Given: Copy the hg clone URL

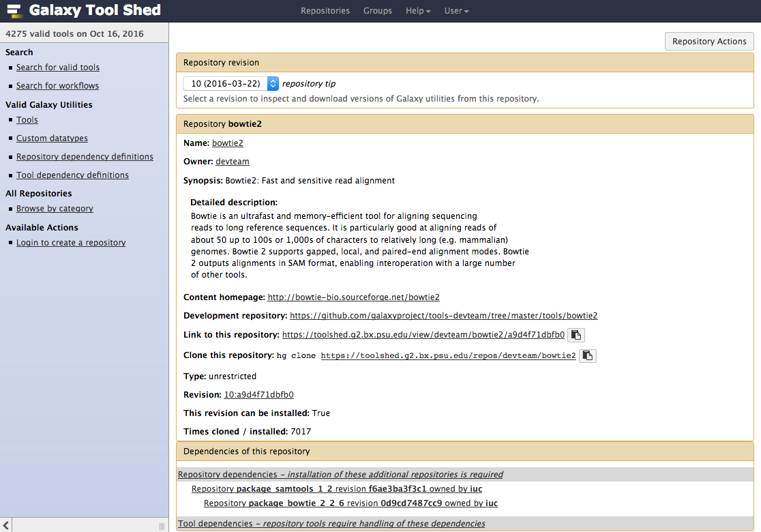Looking at the screenshot, I should coord(588,356).
